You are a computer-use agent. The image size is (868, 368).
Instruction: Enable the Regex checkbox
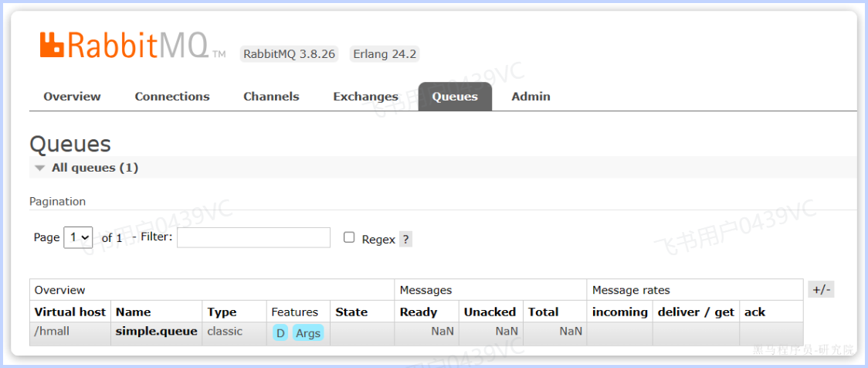coord(349,237)
